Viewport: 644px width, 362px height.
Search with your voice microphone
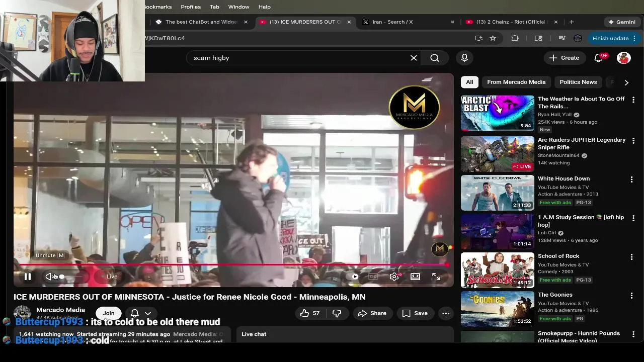pos(464,58)
